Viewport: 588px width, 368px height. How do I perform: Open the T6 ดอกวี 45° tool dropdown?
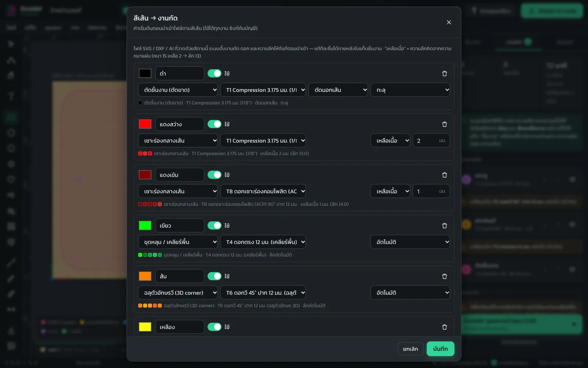pos(263,293)
